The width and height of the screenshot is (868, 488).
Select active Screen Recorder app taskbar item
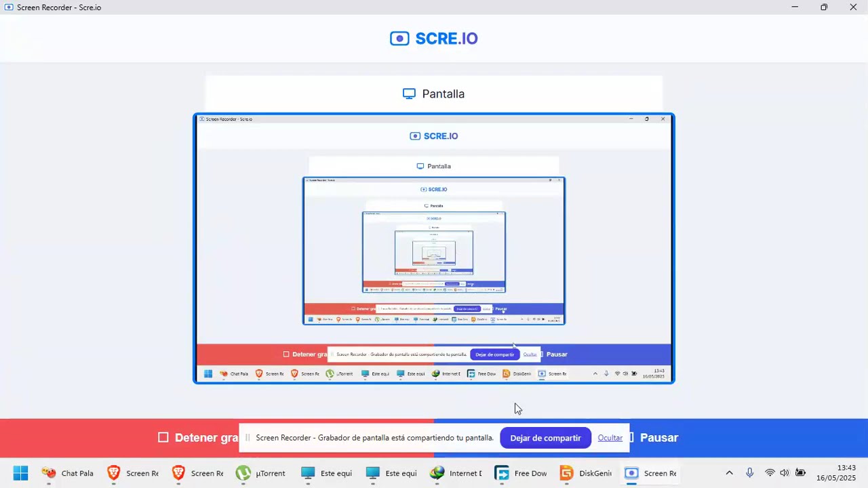(x=652, y=473)
